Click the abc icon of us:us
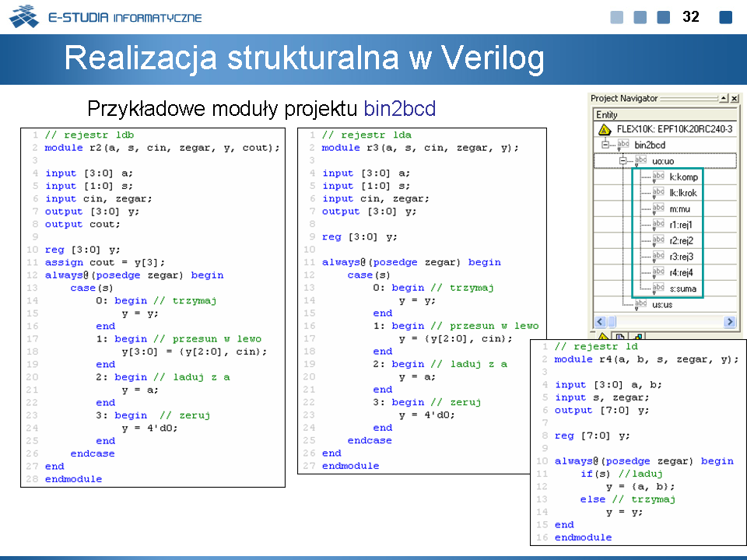Screen dimensions: 747x560 pyautogui.click(x=640, y=304)
